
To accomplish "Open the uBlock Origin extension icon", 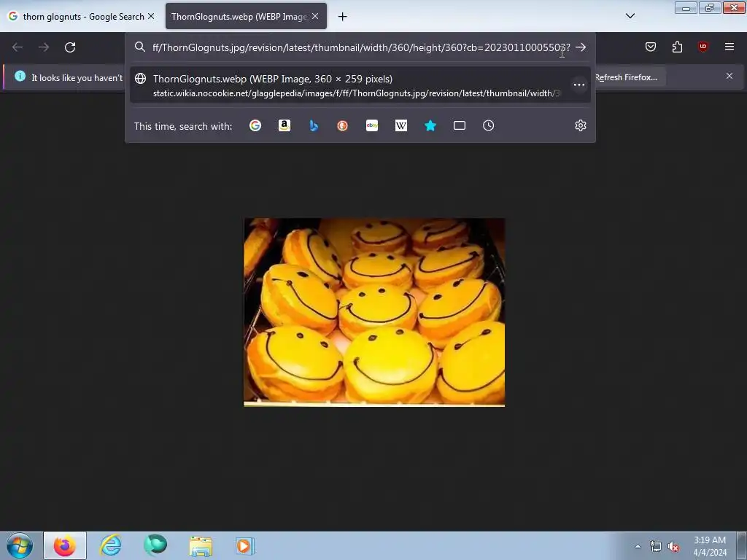I will click(703, 46).
